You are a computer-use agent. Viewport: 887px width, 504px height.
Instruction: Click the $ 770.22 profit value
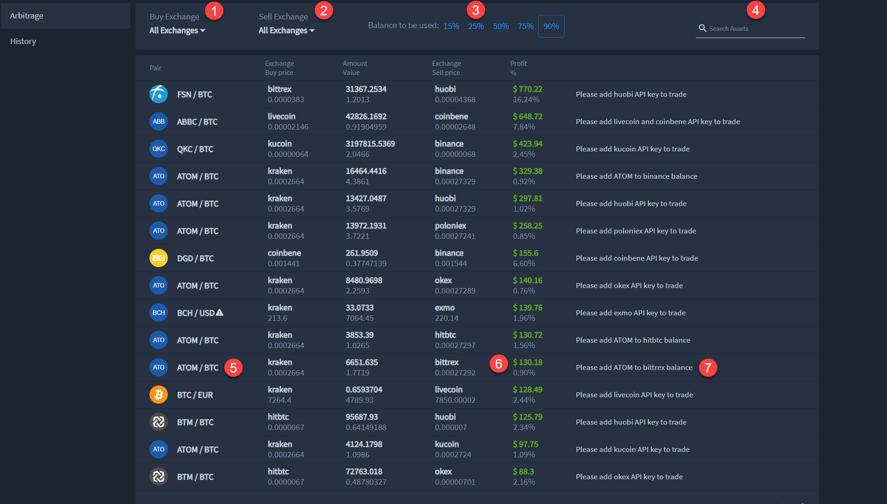pos(527,89)
